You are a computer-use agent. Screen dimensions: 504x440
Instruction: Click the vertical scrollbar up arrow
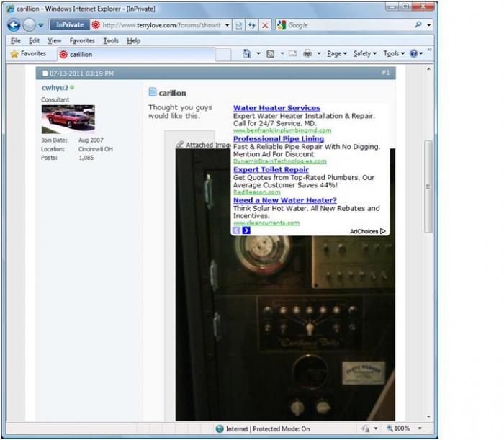(429, 69)
